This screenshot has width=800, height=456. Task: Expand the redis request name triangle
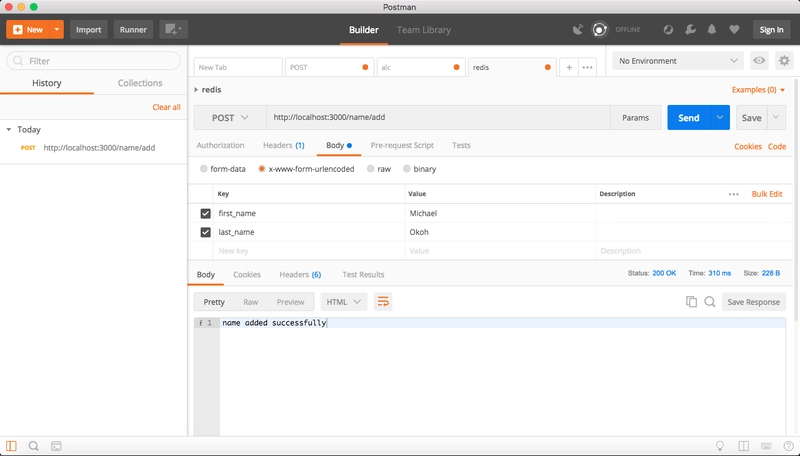tap(196, 90)
